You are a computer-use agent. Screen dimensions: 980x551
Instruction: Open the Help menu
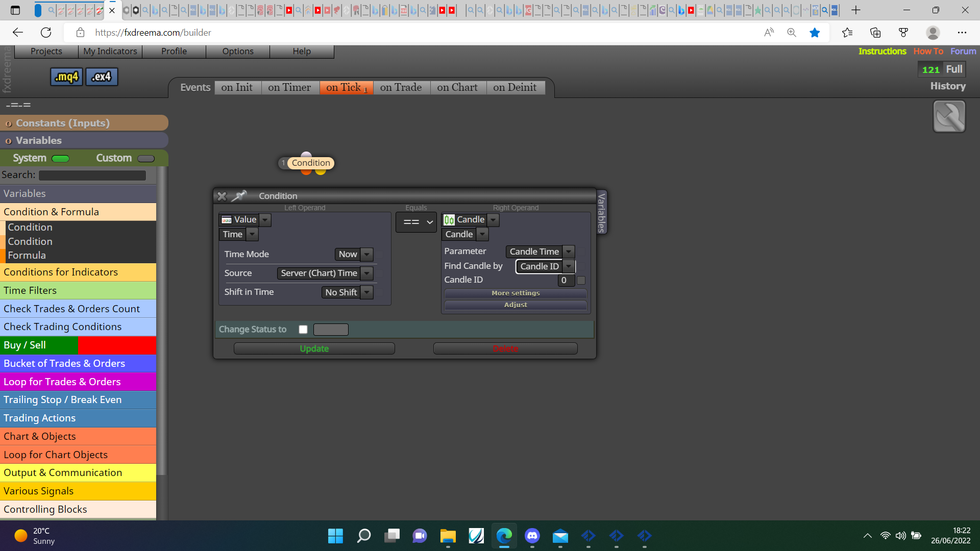tap(302, 51)
